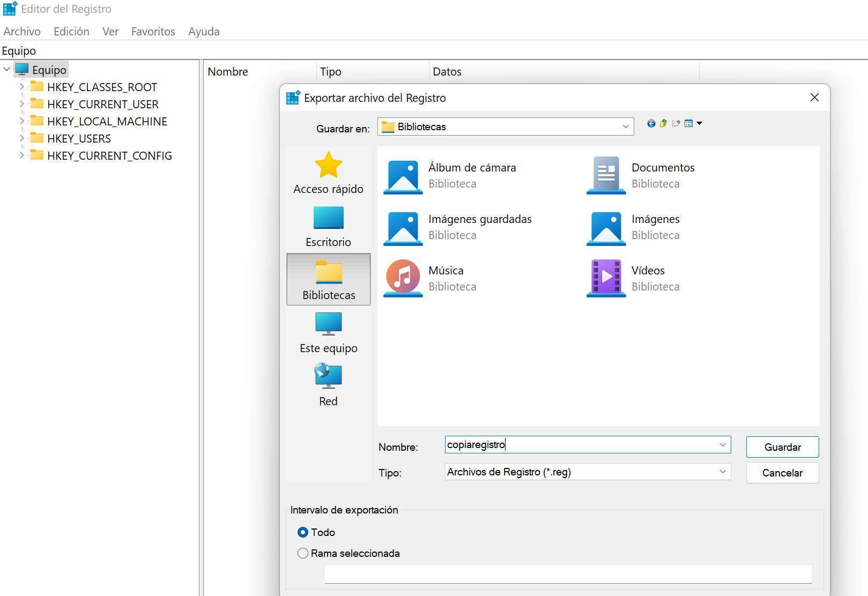Viewport: 868px width, 596px height.
Task: Select the Todo export range option
Action: click(303, 532)
